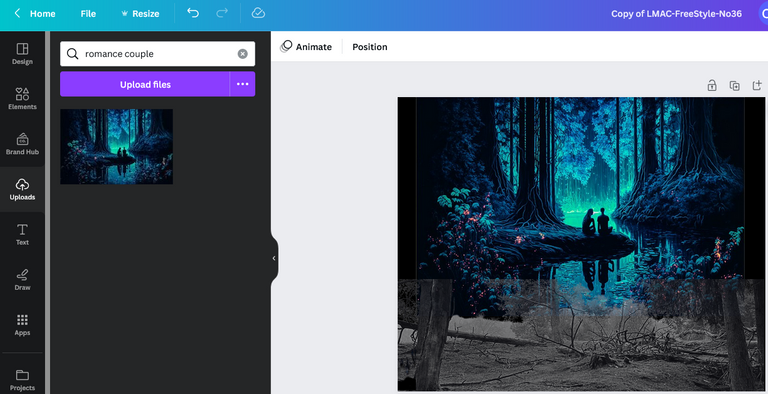Select the uploaded forest couple thumbnail
The image size is (768, 394).
pyautogui.click(x=117, y=147)
